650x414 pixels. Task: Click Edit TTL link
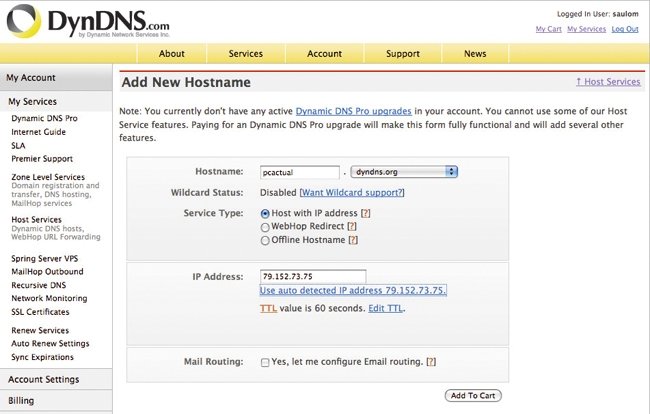(x=386, y=308)
